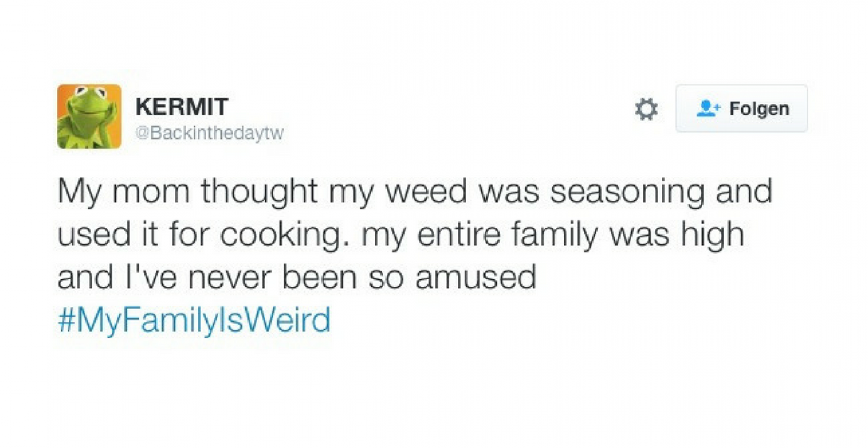
Task: Open Kermit the Frog profile picture
Action: tap(89, 116)
